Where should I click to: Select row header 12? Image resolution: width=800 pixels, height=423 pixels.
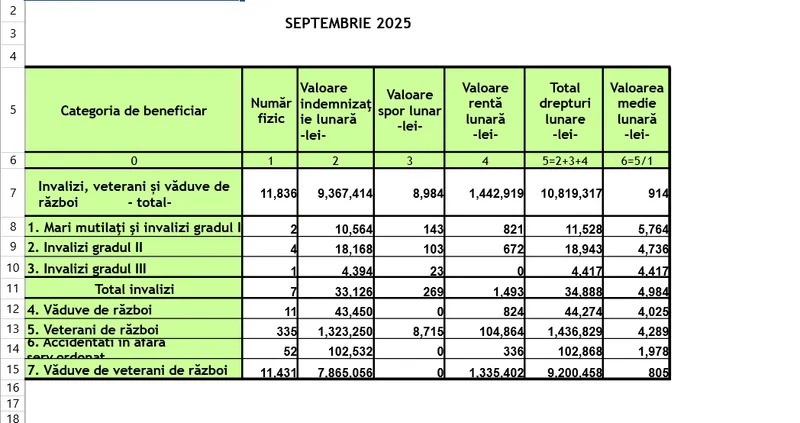point(12,309)
